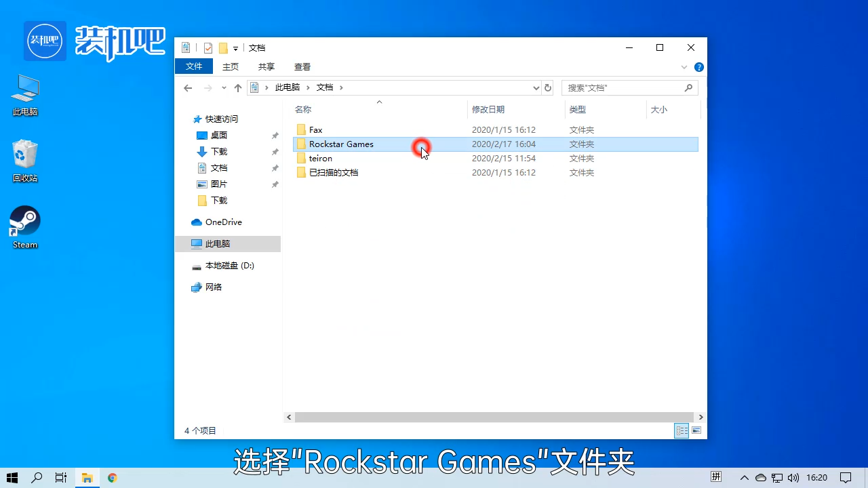This screenshot has height=488, width=868.
Task: Open the Rockstar Games folder
Action: tap(341, 144)
